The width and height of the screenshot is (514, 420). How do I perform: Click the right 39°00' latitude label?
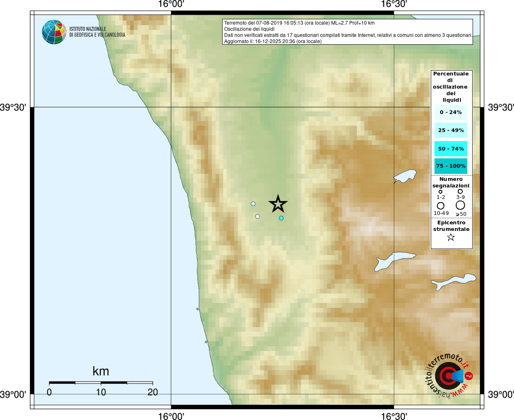(501, 395)
